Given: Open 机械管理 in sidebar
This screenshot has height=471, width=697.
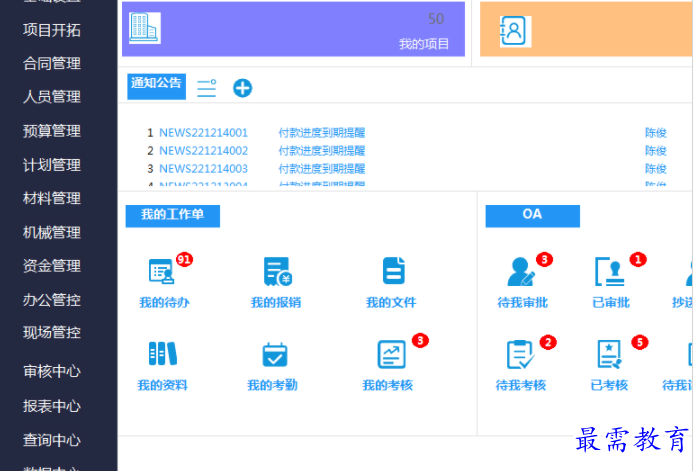Looking at the screenshot, I should click(x=52, y=232).
